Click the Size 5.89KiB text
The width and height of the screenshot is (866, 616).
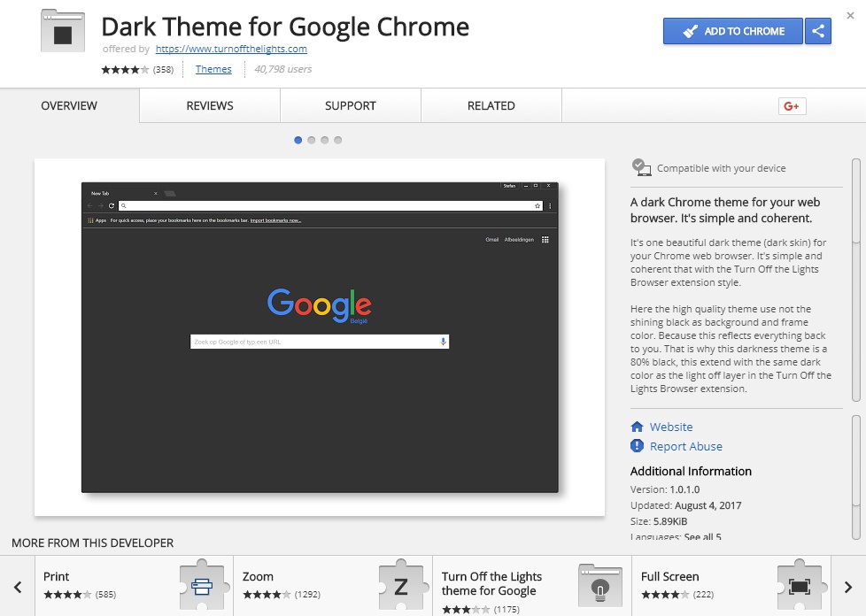tap(659, 521)
